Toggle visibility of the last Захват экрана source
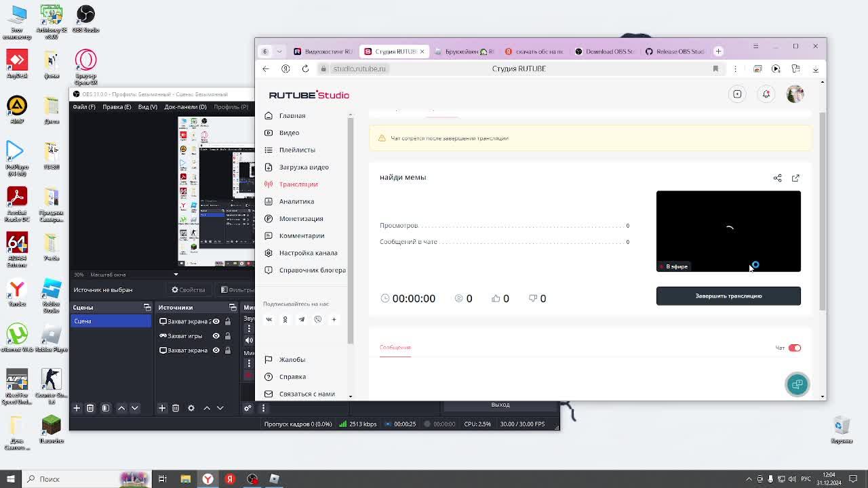868x488 pixels. pos(216,350)
